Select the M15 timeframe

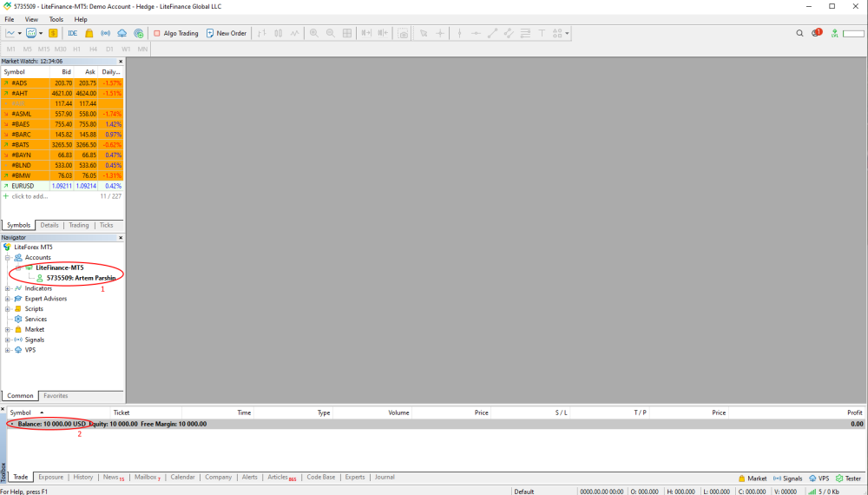tap(43, 49)
